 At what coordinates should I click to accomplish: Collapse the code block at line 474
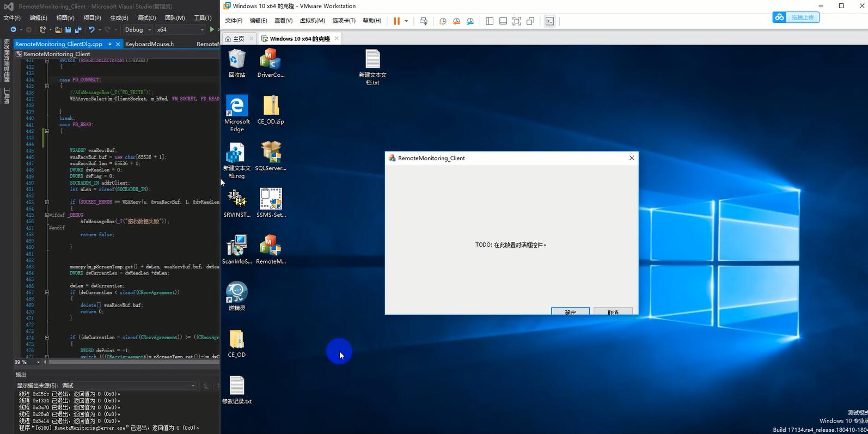tap(47, 338)
